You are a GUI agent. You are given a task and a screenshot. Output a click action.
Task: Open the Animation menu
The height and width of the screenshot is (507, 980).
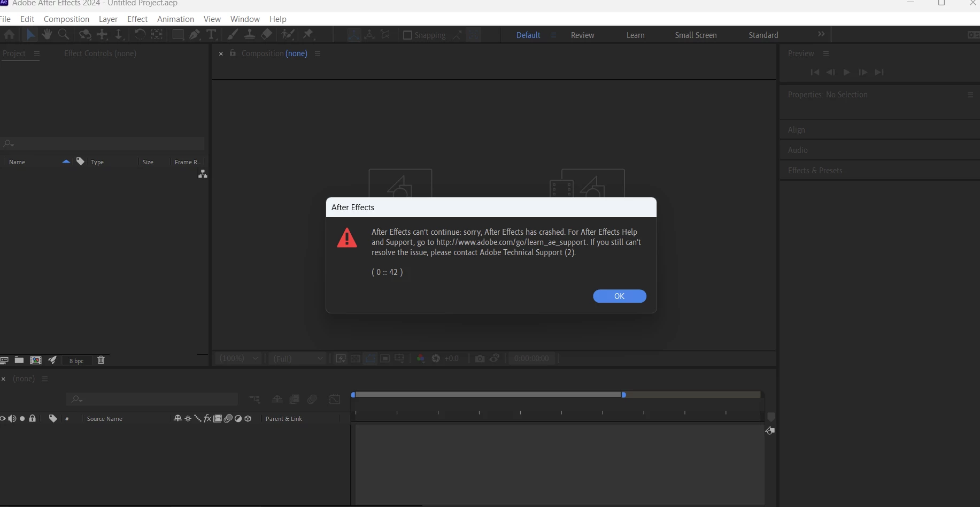(175, 19)
